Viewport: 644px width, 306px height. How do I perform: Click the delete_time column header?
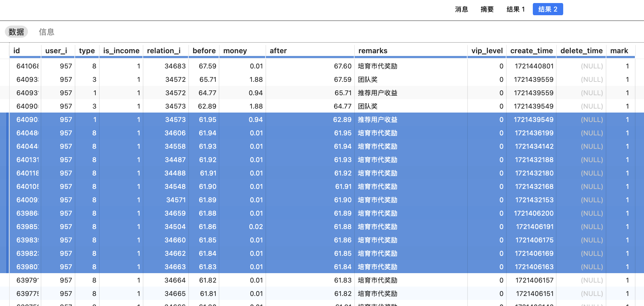click(581, 51)
